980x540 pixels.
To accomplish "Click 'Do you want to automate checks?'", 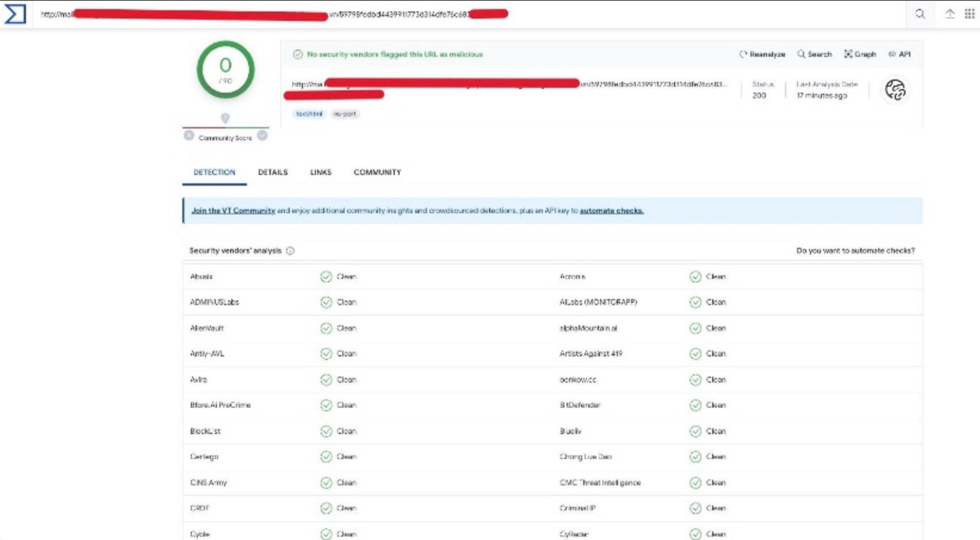I will coord(856,250).
